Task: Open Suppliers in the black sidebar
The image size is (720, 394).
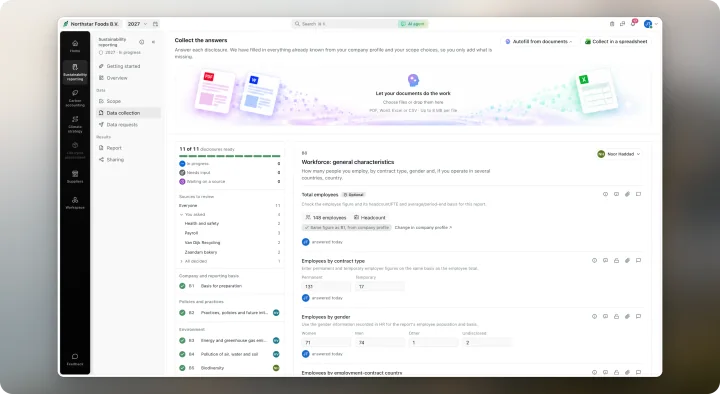Action: tap(75, 176)
